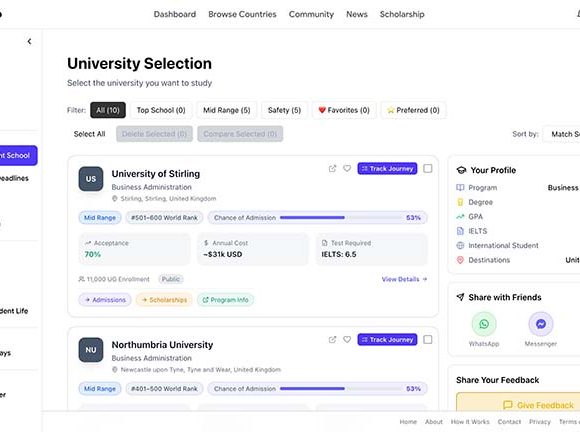Expand Stirling's View Details arrow link
Screen dimensions: 580x432
pos(404,279)
